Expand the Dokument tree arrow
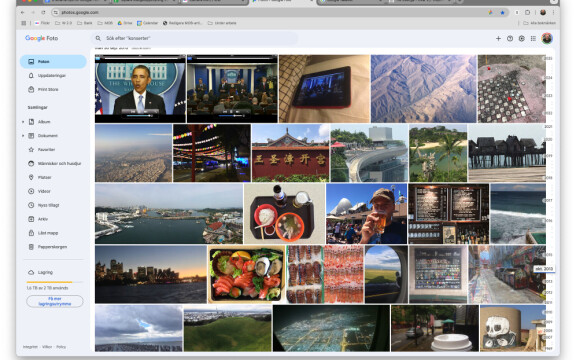 point(23,136)
